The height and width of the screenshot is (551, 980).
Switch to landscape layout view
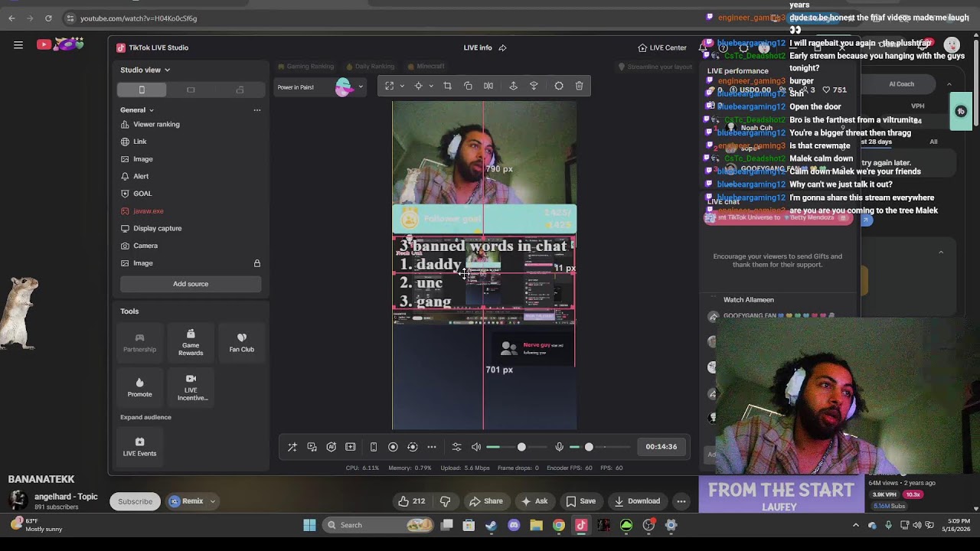191,90
